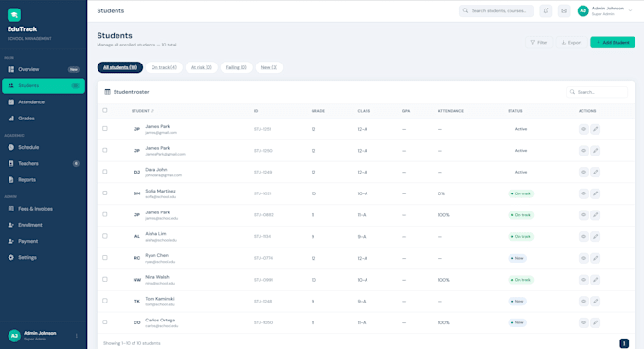644x349 pixels.
Task: Edit Carlos Ortega with pencil icon
Action: (595, 322)
